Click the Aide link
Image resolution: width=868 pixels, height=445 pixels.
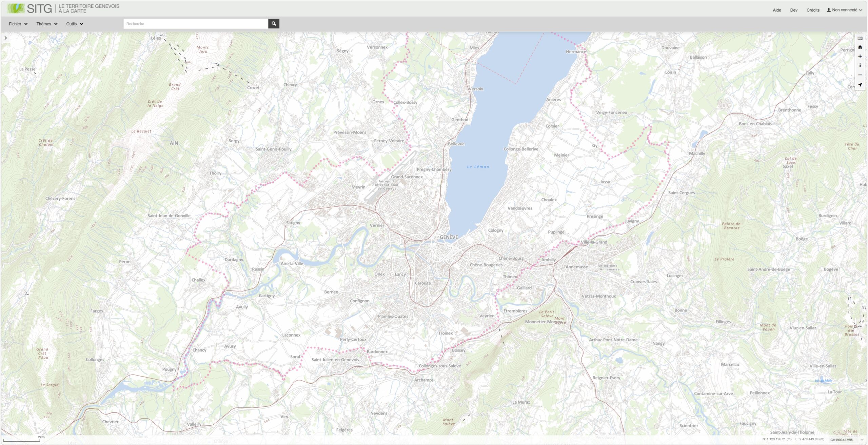pyautogui.click(x=777, y=10)
